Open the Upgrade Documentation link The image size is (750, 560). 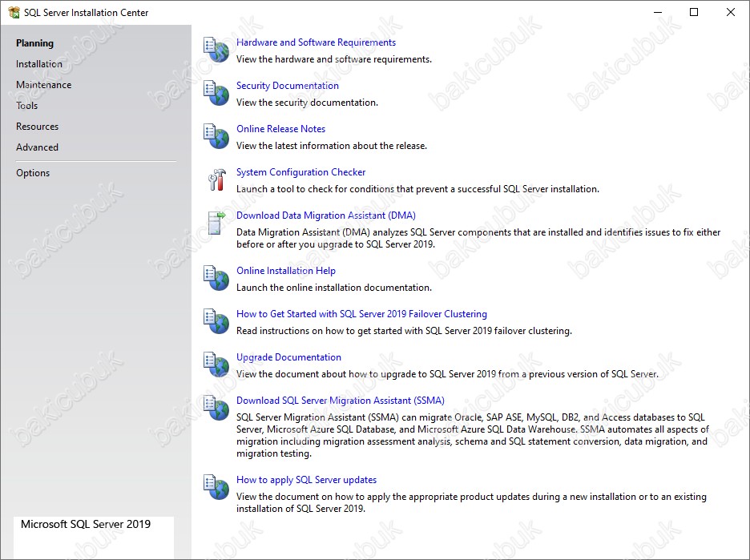point(289,357)
